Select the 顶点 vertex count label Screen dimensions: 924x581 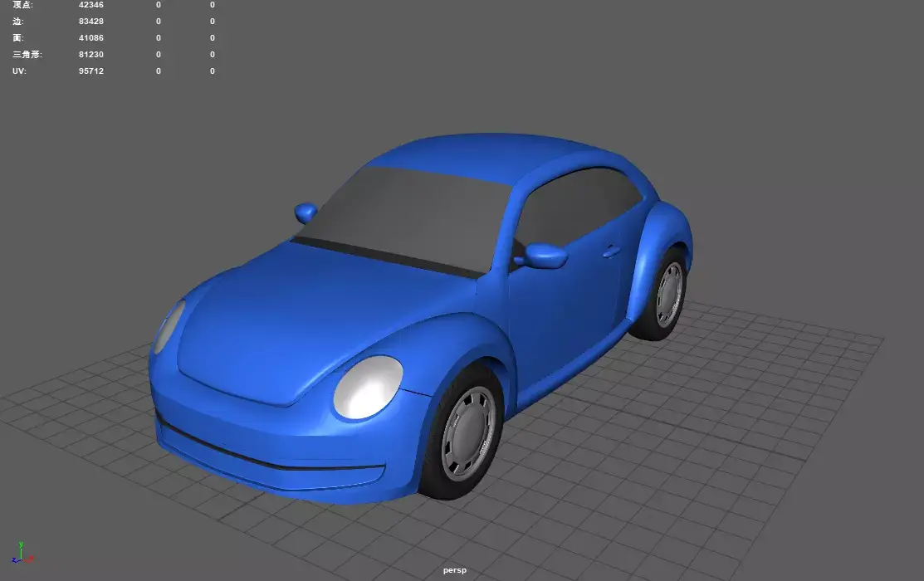(x=23, y=5)
